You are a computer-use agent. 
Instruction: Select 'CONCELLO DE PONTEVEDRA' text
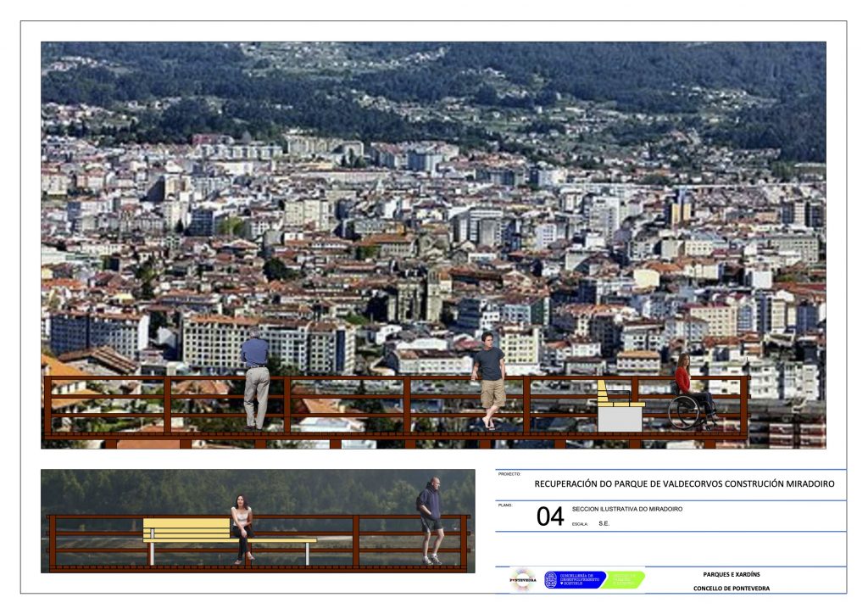(x=732, y=588)
